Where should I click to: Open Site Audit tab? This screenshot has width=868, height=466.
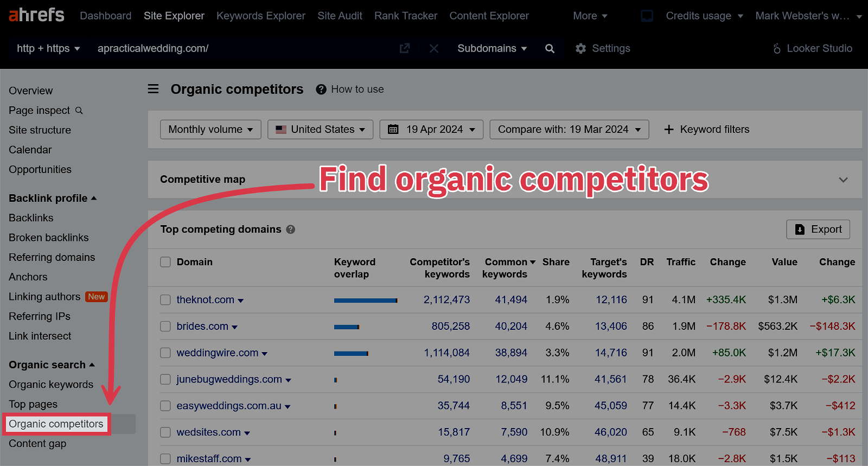(340, 16)
